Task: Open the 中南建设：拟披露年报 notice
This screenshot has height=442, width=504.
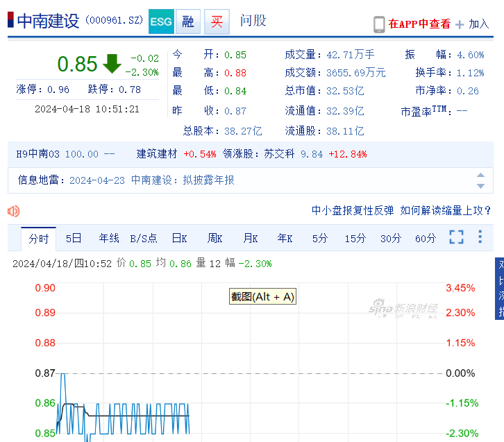Action: (x=183, y=180)
